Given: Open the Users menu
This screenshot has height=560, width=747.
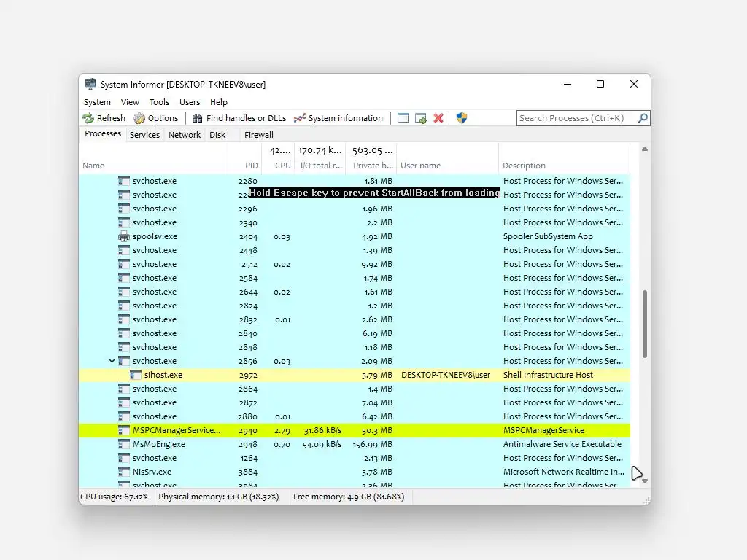Looking at the screenshot, I should tap(190, 102).
